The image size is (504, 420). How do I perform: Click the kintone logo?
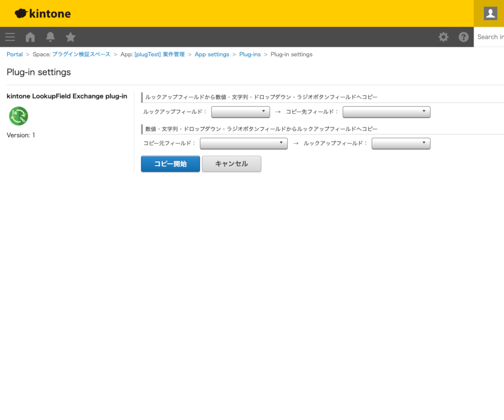pos(42,13)
